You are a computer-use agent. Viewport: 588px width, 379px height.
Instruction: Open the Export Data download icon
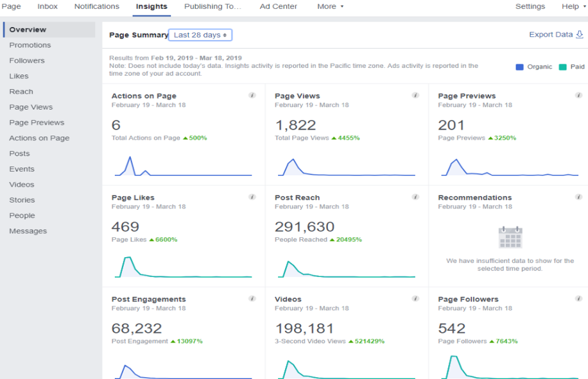[x=580, y=34]
